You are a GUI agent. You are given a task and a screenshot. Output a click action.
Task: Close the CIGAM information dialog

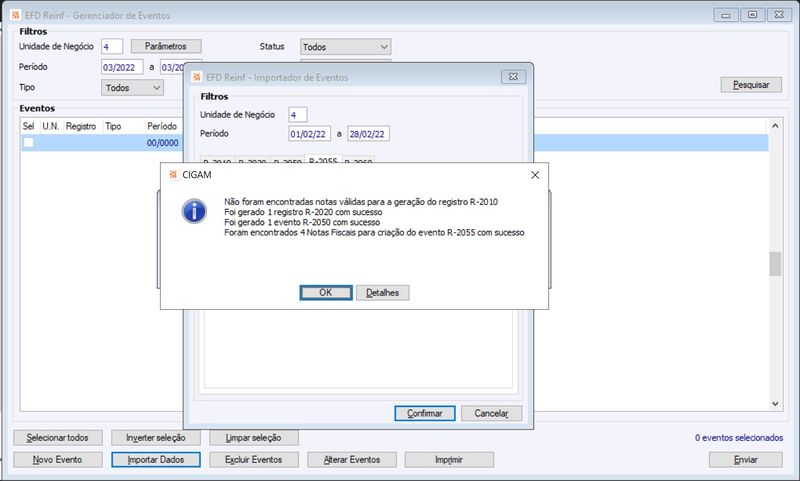click(x=535, y=175)
